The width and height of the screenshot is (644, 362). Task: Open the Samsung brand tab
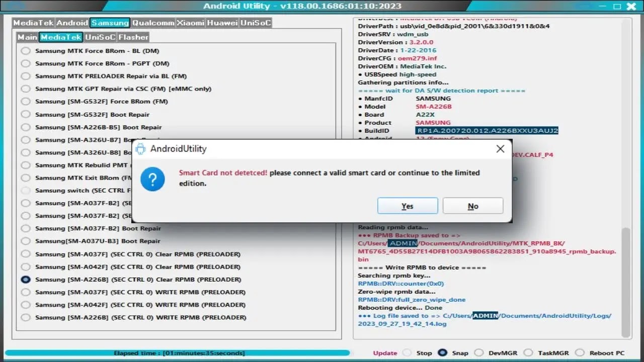(x=110, y=23)
